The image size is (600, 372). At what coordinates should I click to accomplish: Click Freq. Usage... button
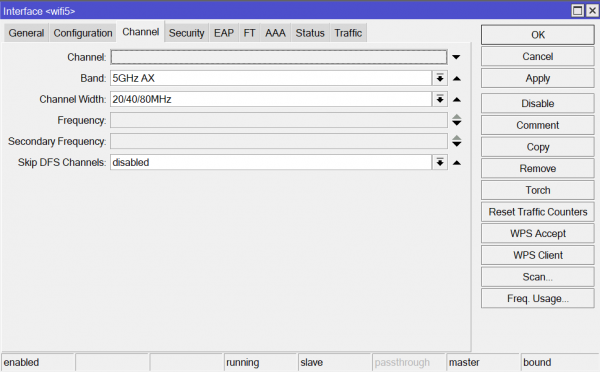coord(538,299)
